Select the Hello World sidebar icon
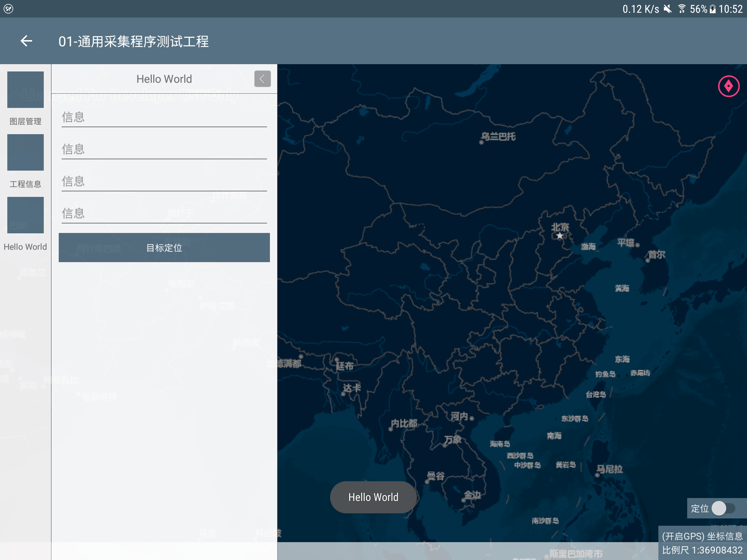Screen dimensions: 747x560 tap(26, 215)
